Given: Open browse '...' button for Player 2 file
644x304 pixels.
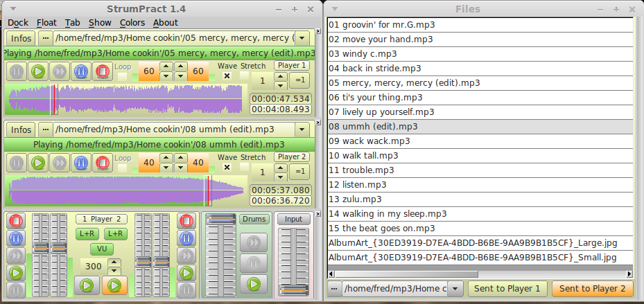Looking at the screenshot, I should pos(46,129).
